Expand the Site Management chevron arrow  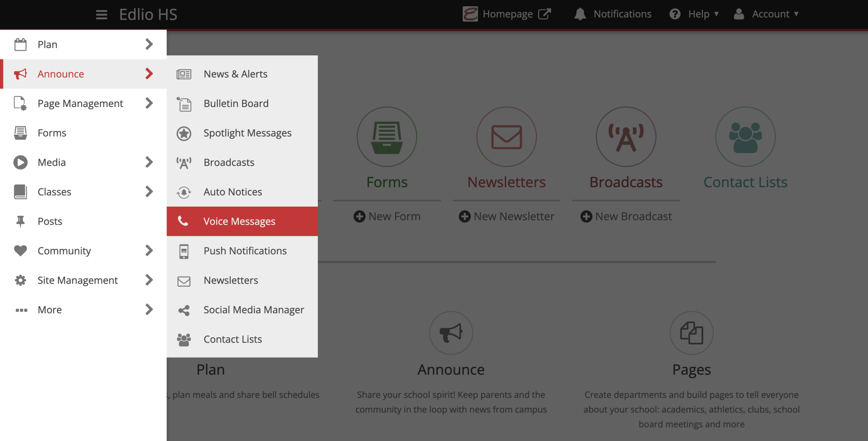click(149, 280)
